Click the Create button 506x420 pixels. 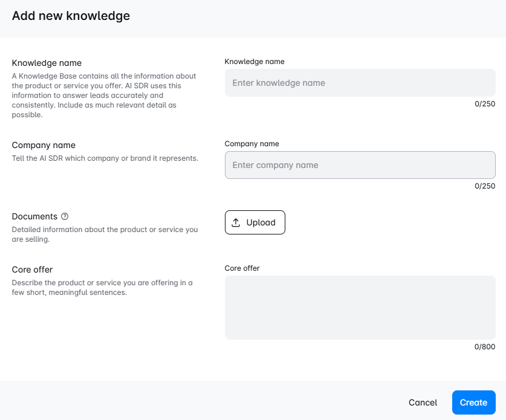tap(474, 402)
